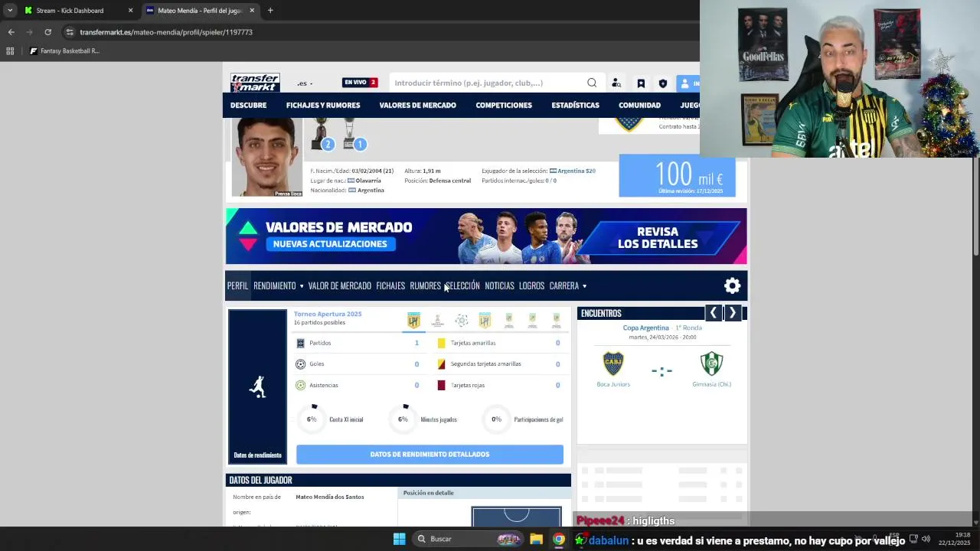The width and height of the screenshot is (980, 551).
Task: Reload the page
Action: (x=47, y=32)
